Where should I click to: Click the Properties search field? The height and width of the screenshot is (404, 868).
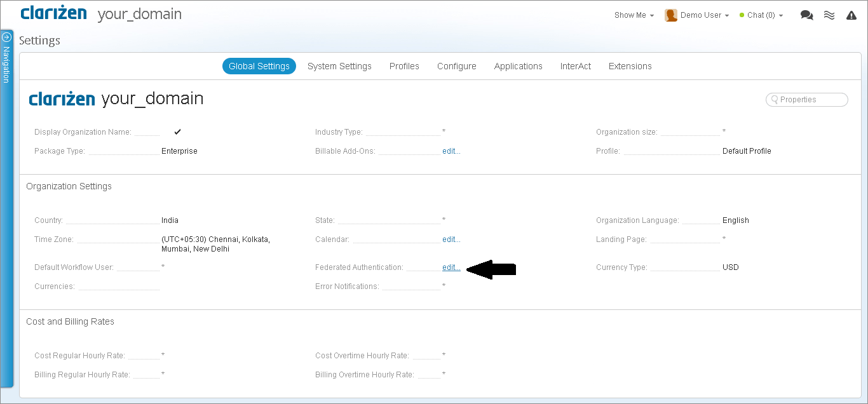coord(807,100)
